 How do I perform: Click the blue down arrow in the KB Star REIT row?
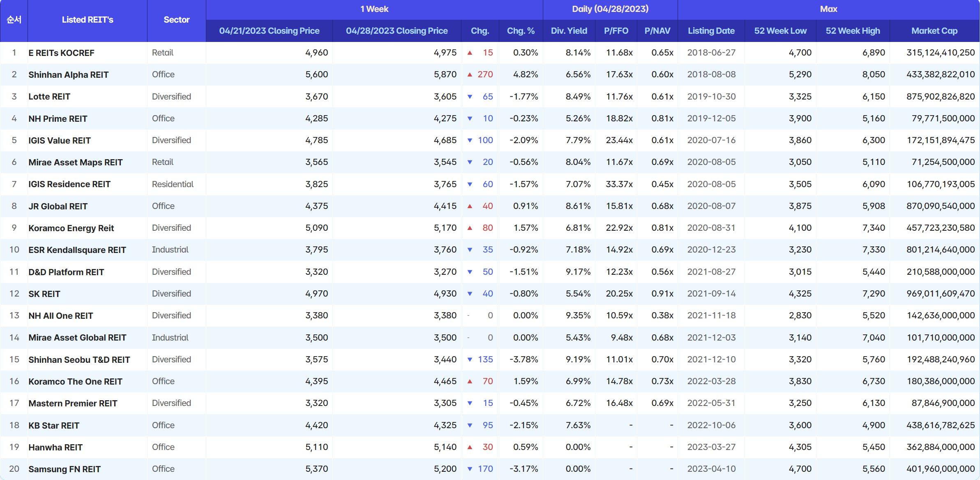(x=470, y=425)
